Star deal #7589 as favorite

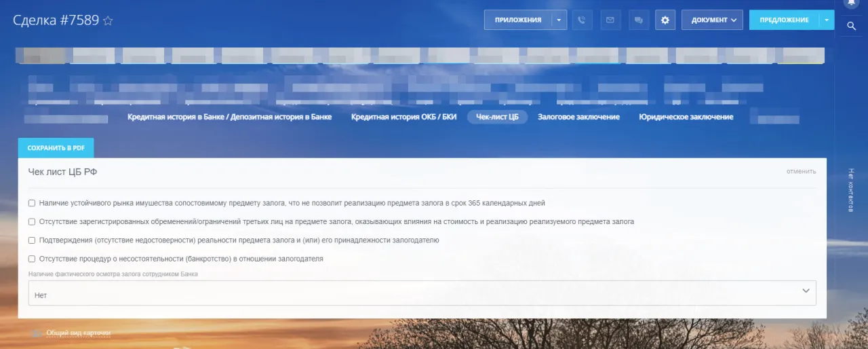click(108, 21)
